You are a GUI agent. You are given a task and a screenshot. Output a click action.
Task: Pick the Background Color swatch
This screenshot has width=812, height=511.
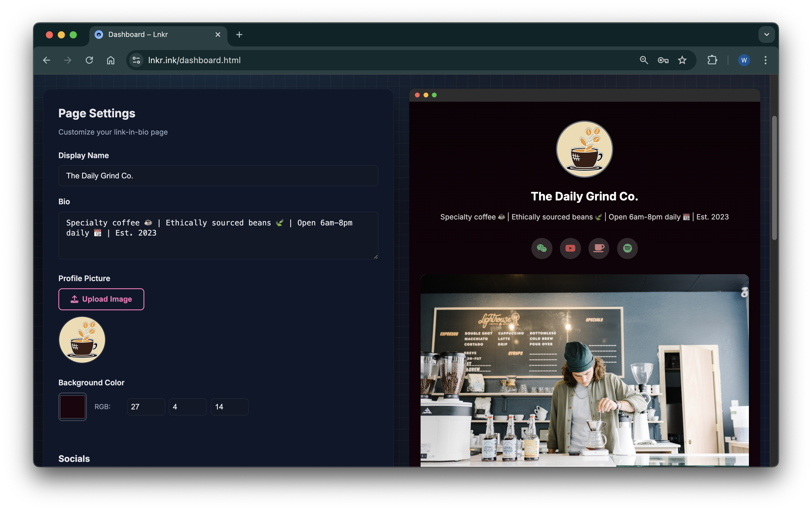point(73,406)
